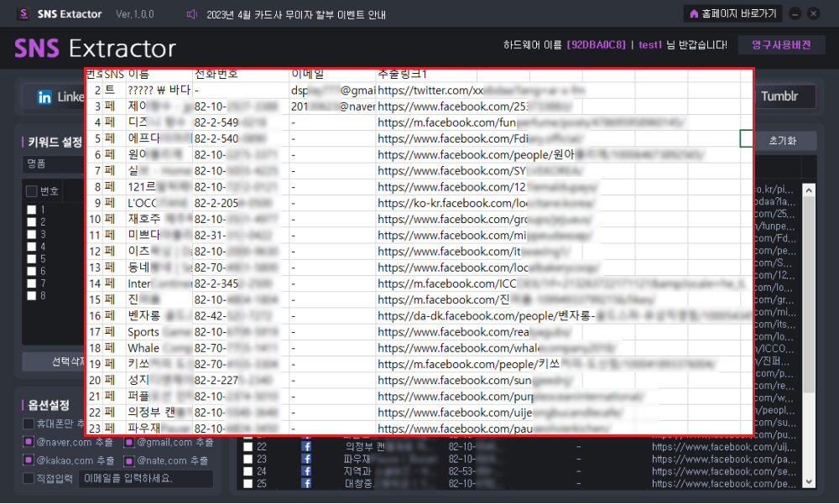Check keyword row 7 checkbox
This screenshot has width=839, height=504.
pos(32,283)
